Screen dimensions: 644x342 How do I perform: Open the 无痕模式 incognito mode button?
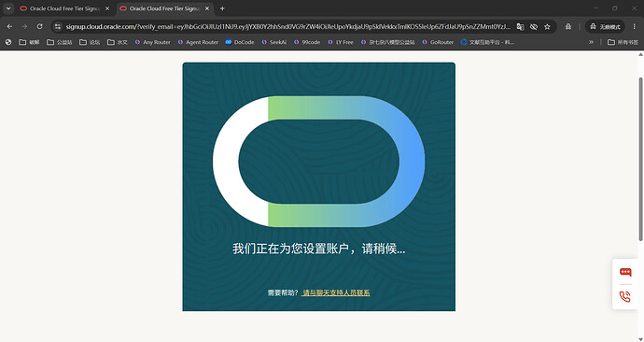point(605,27)
